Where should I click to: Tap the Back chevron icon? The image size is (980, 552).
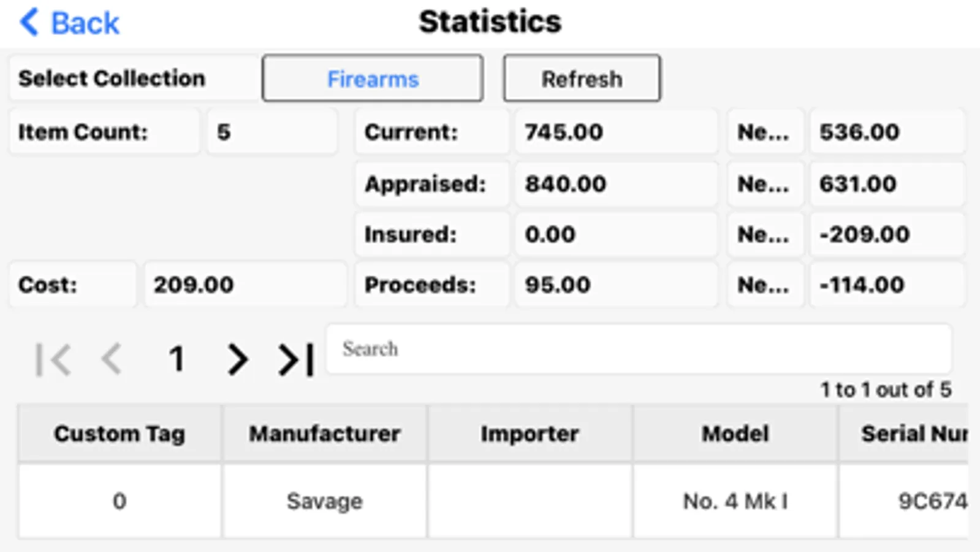[x=29, y=23]
